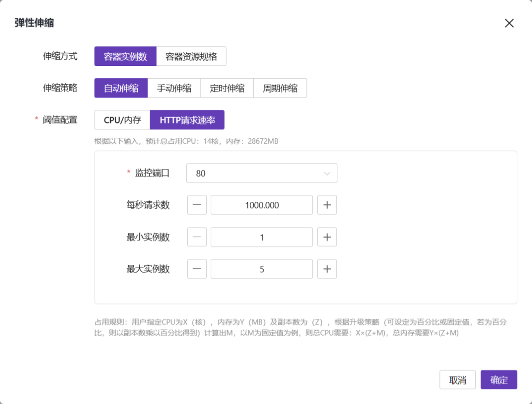Image resolution: width=532 pixels, height=405 pixels.
Task: Click the chevron arrow in 监控端口 field
Action: click(x=327, y=173)
